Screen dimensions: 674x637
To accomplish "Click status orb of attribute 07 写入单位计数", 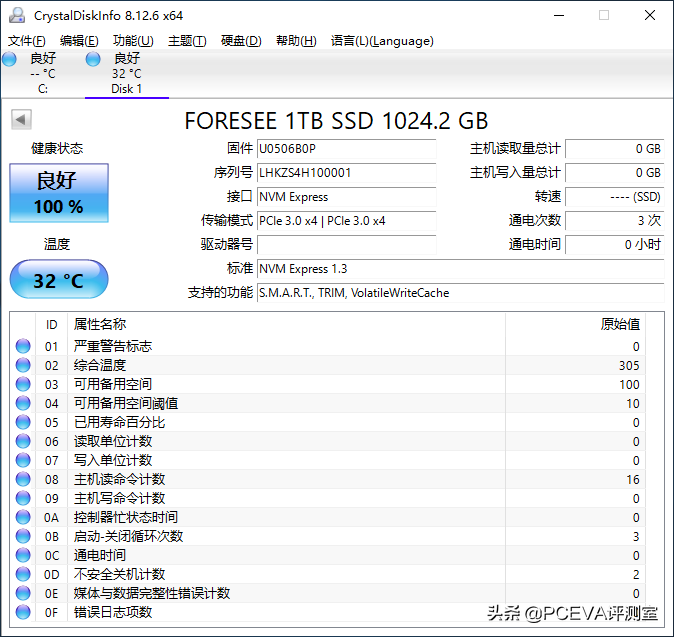I will coord(23,460).
